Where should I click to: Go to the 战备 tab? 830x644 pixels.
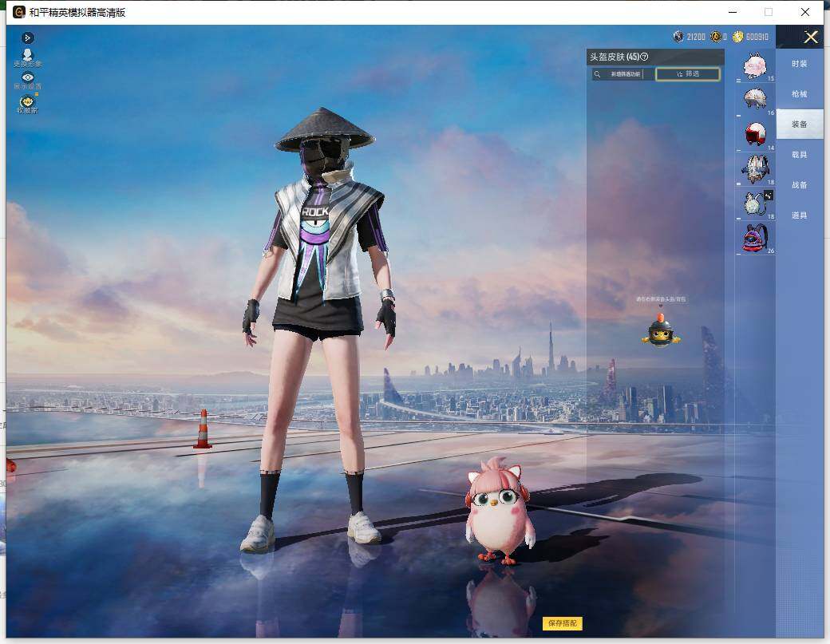click(x=800, y=184)
